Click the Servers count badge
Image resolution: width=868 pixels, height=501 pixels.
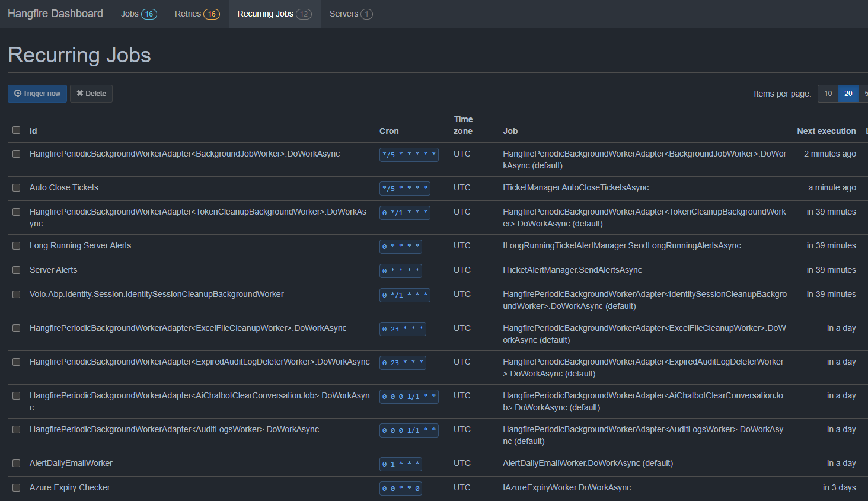pos(366,14)
